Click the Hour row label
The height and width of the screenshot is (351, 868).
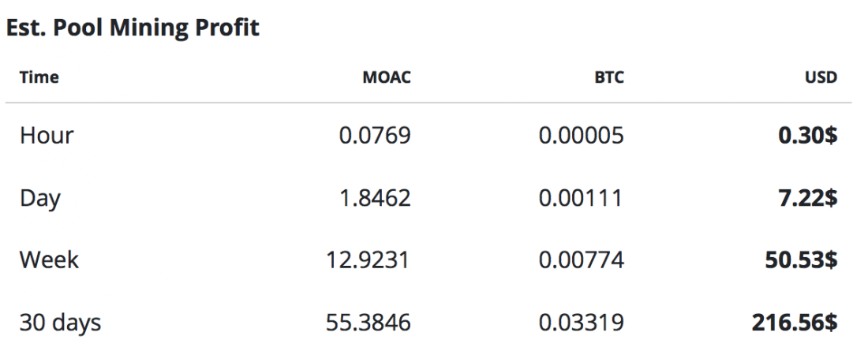coord(47,136)
